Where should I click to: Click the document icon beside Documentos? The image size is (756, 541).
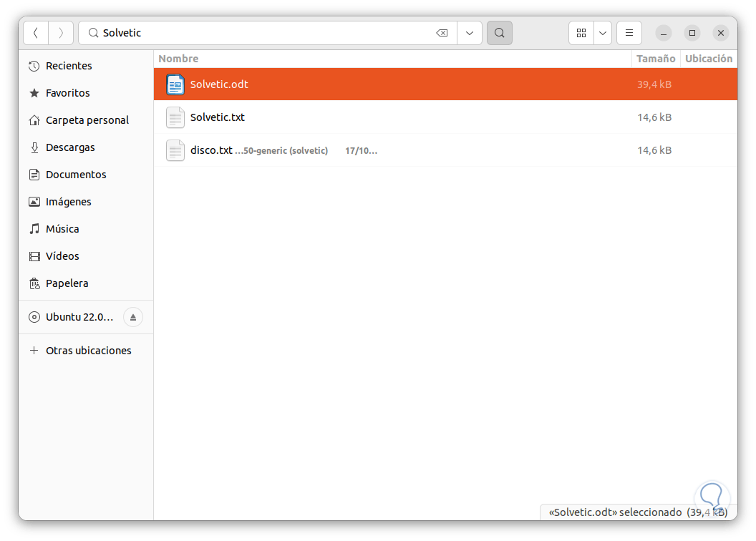(x=34, y=175)
